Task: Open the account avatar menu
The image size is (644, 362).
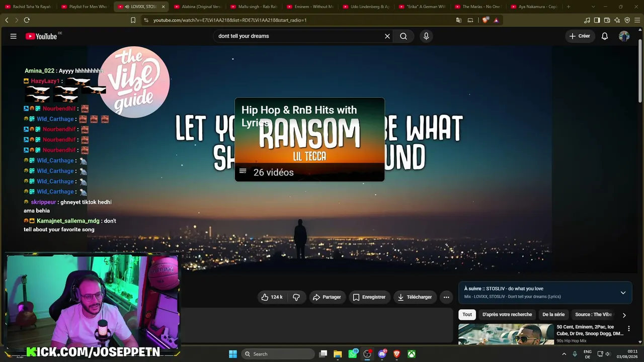Action: click(624, 36)
